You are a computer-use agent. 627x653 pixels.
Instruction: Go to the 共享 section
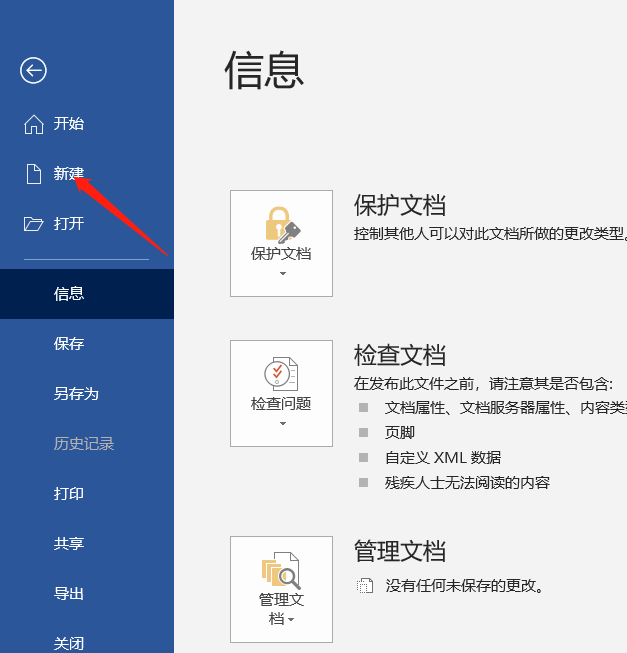point(69,544)
